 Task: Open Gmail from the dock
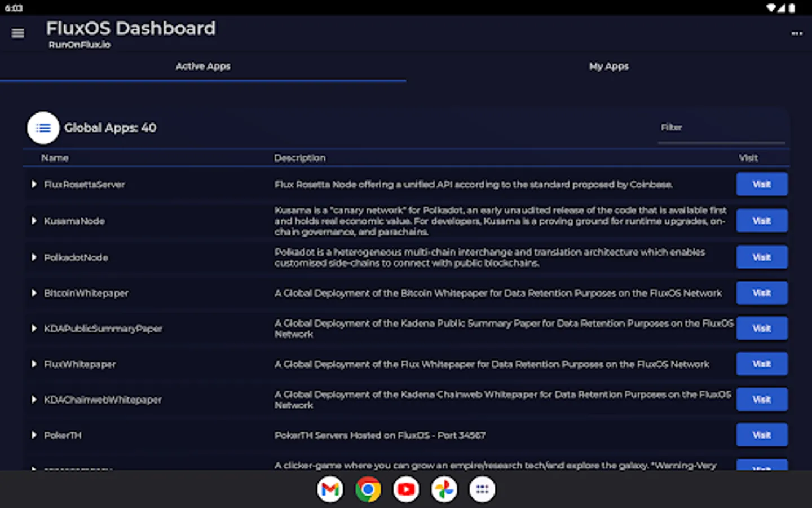[x=330, y=489]
